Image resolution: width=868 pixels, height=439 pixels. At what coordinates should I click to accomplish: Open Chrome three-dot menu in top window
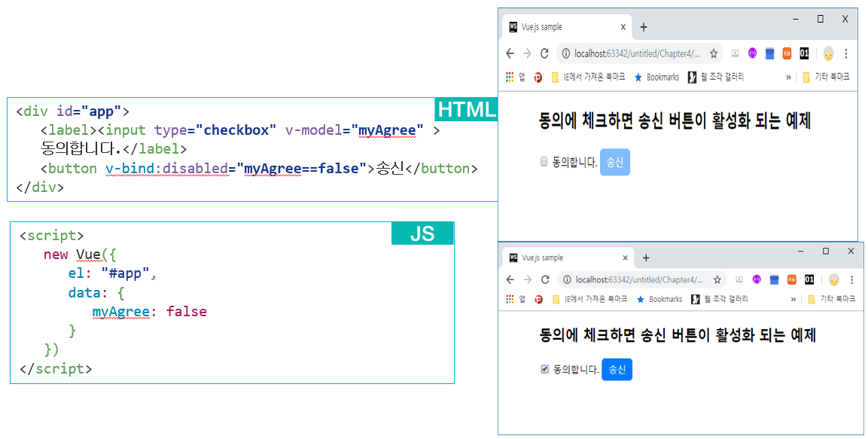point(846,53)
